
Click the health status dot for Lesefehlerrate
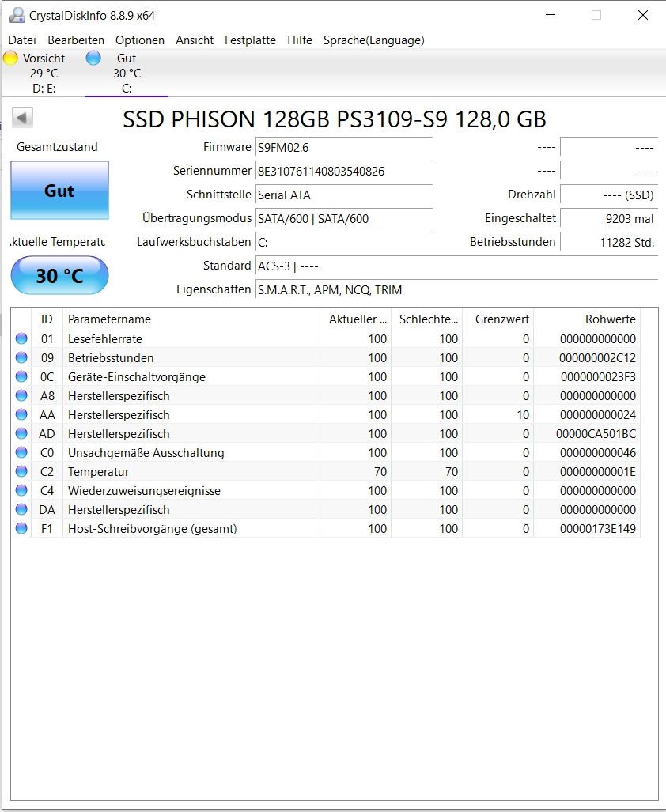[21, 338]
